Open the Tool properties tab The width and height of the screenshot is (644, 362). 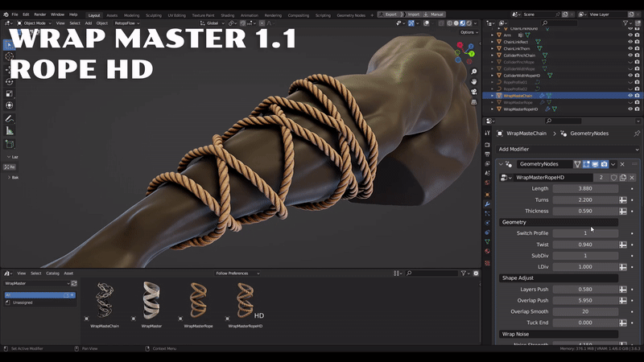(x=488, y=133)
